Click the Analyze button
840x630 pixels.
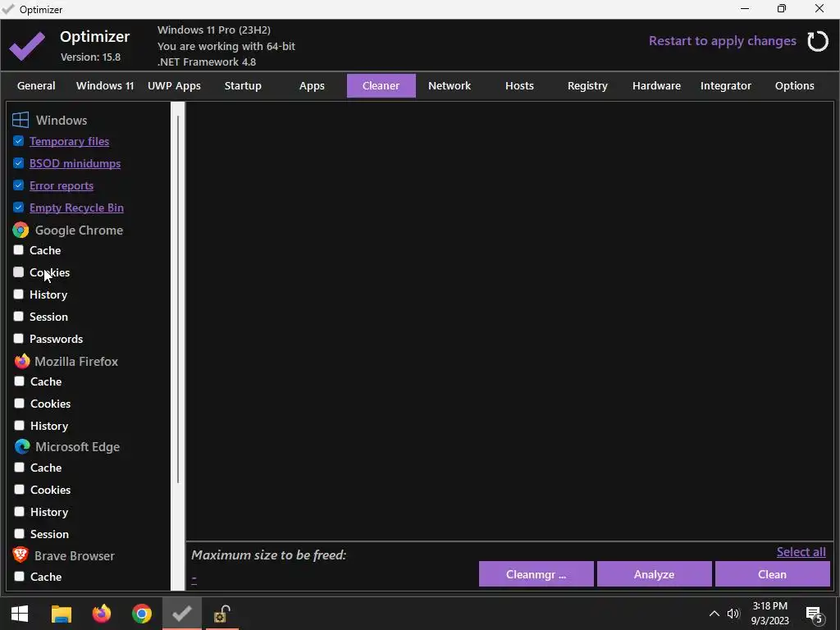(654, 574)
